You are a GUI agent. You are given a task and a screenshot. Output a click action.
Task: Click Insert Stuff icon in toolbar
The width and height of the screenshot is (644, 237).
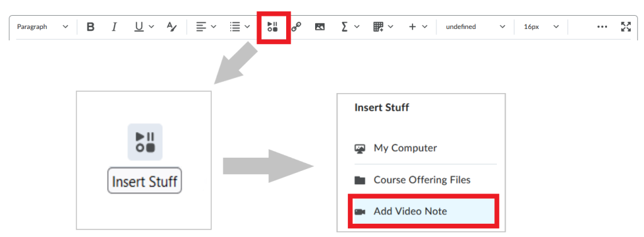[273, 26]
